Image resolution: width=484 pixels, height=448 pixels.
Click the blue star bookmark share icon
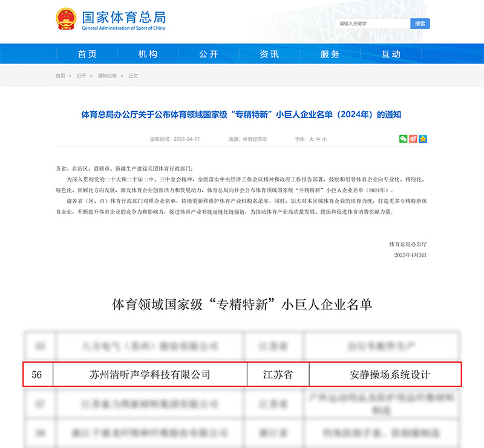[x=422, y=138]
